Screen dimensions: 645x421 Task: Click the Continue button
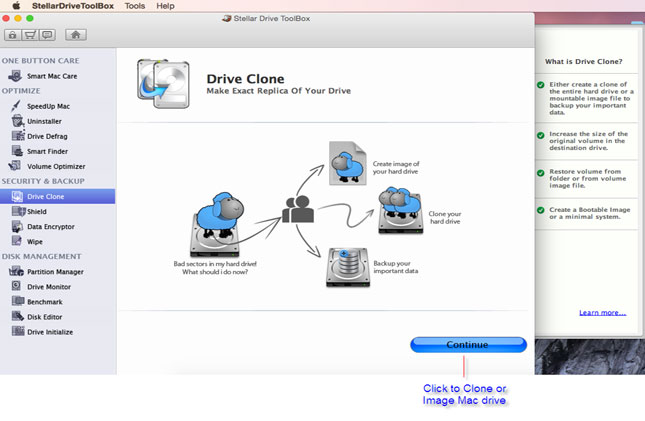point(468,344)
